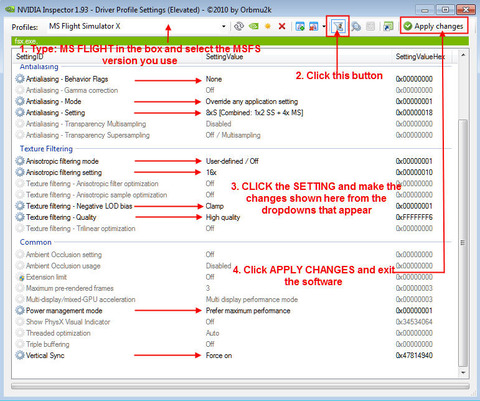
Task: Sort by the SettingValue column header
Action: tap(224, 57)
